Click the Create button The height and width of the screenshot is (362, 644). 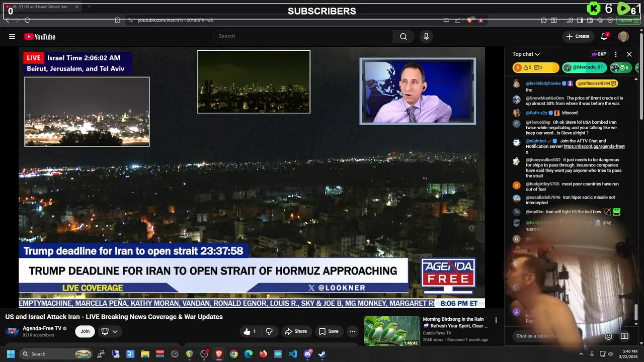pos(578,36)
